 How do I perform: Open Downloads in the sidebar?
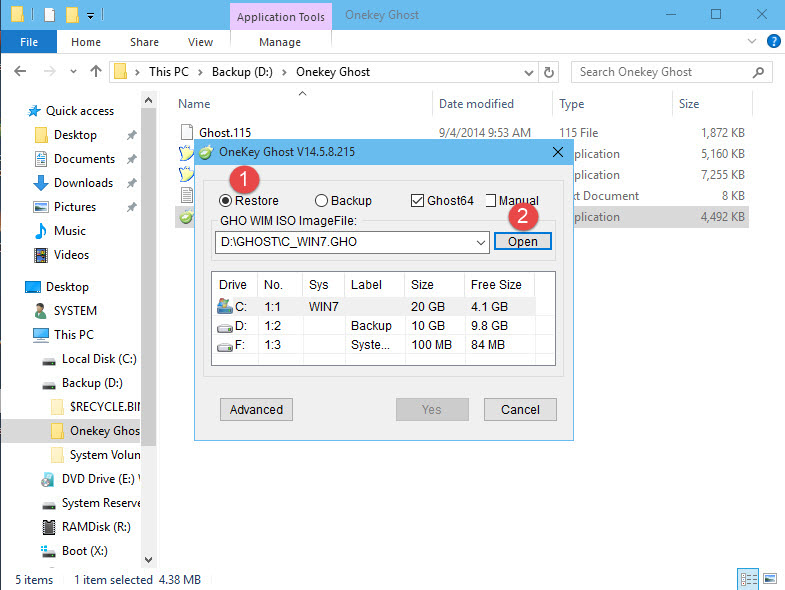pyautogui.click(x=83, y=183)
